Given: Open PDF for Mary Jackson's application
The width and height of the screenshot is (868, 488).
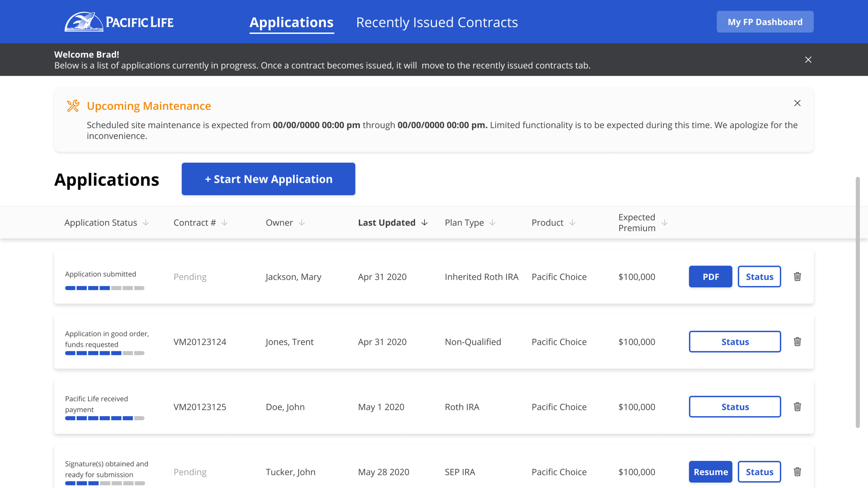Looking at the screenshot, I should point(710,277).
